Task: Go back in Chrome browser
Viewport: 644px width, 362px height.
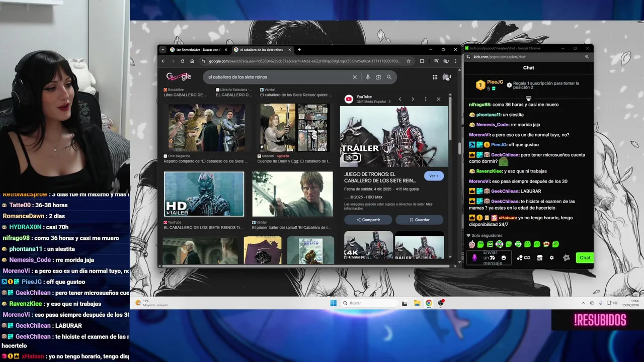Action: tap(163, 61)
